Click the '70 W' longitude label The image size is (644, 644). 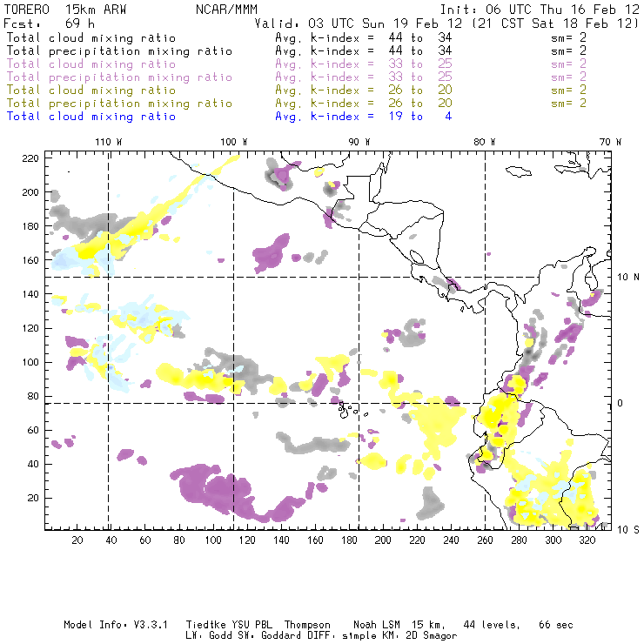[x=610, y=142]
